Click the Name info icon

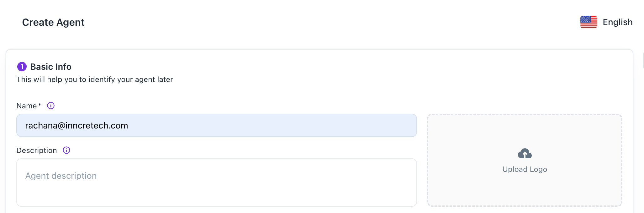pos(51,106)
